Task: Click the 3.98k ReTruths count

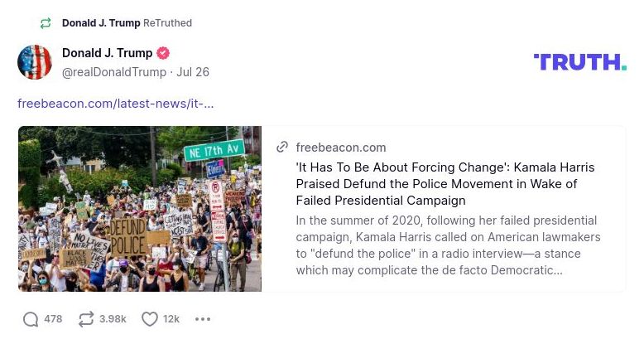Action: 113,319
